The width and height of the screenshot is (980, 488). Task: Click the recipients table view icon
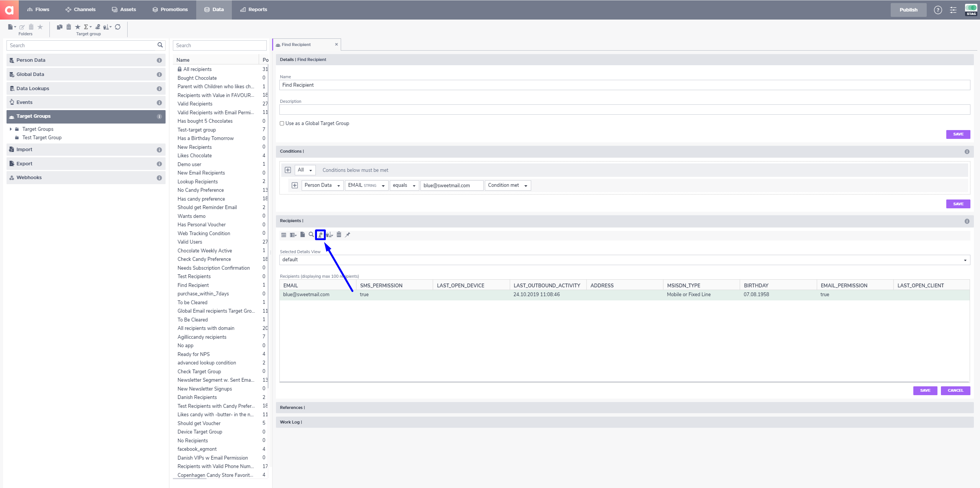pyautogui.click(x=284, y=235)
